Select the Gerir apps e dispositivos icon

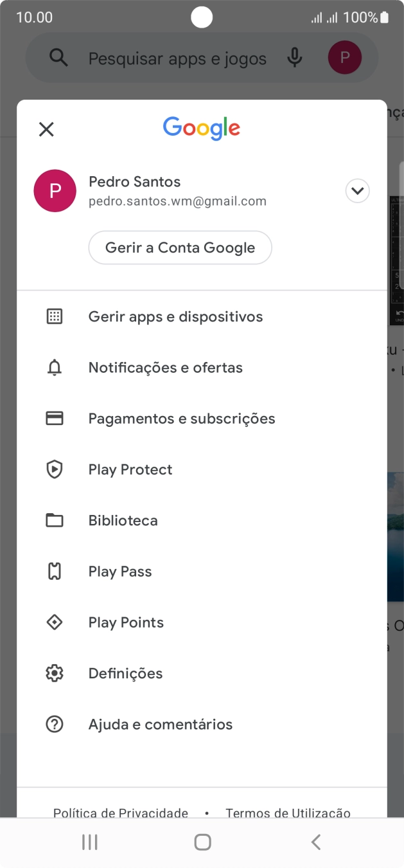coord(55,316)
